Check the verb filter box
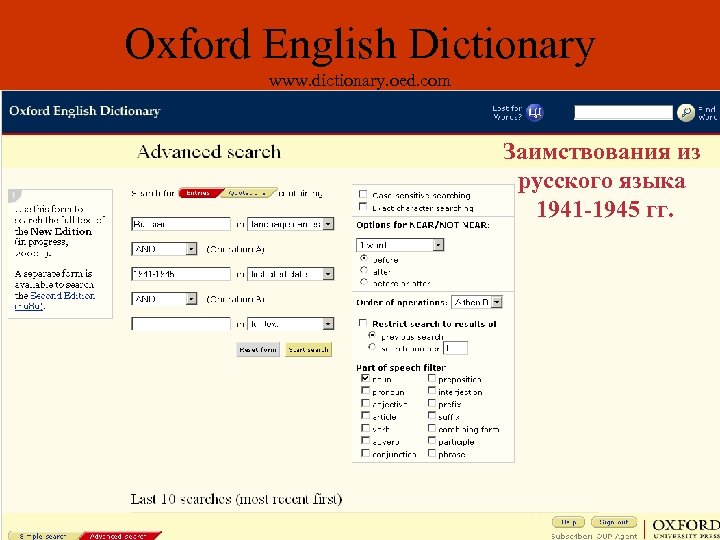 (x=365, y=428)
